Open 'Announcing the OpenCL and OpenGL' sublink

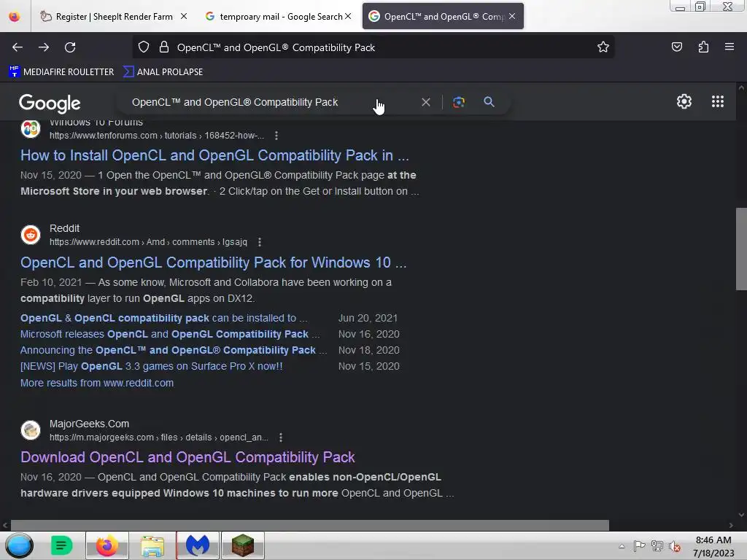click(174, 351)
